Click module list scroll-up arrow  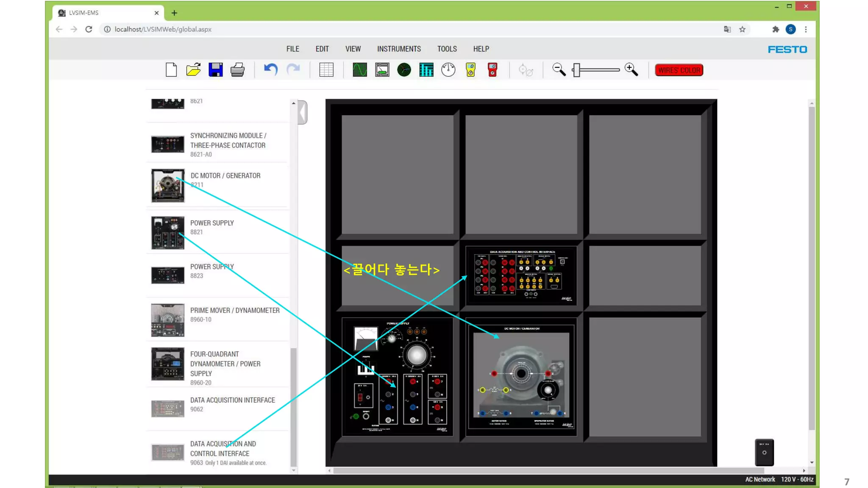[x=293, y=103]
